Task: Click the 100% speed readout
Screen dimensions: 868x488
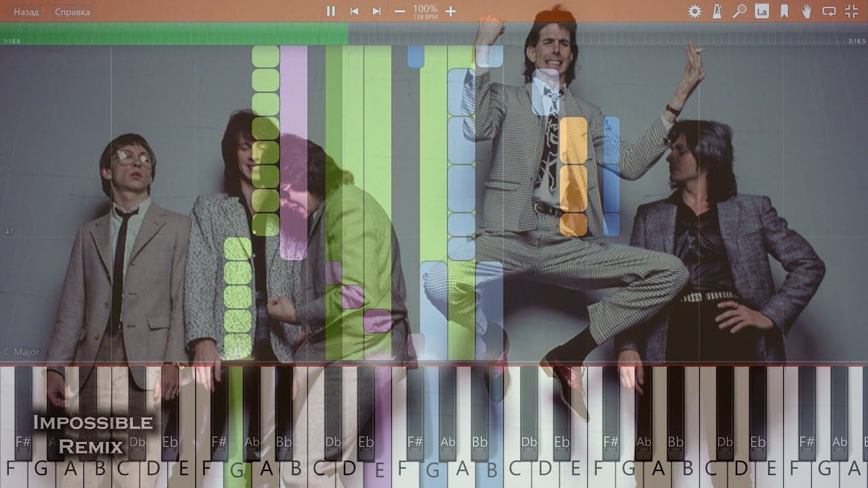Action: (425, 9)
